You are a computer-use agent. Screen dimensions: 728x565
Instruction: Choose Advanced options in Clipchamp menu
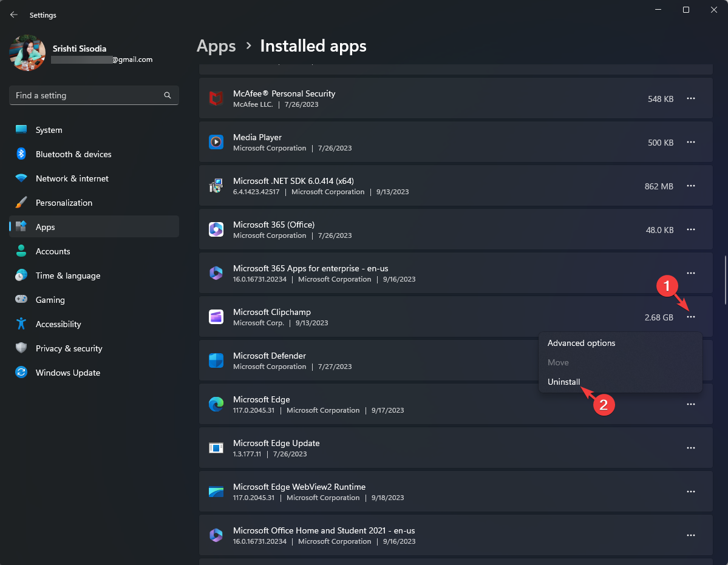point(621,343)
